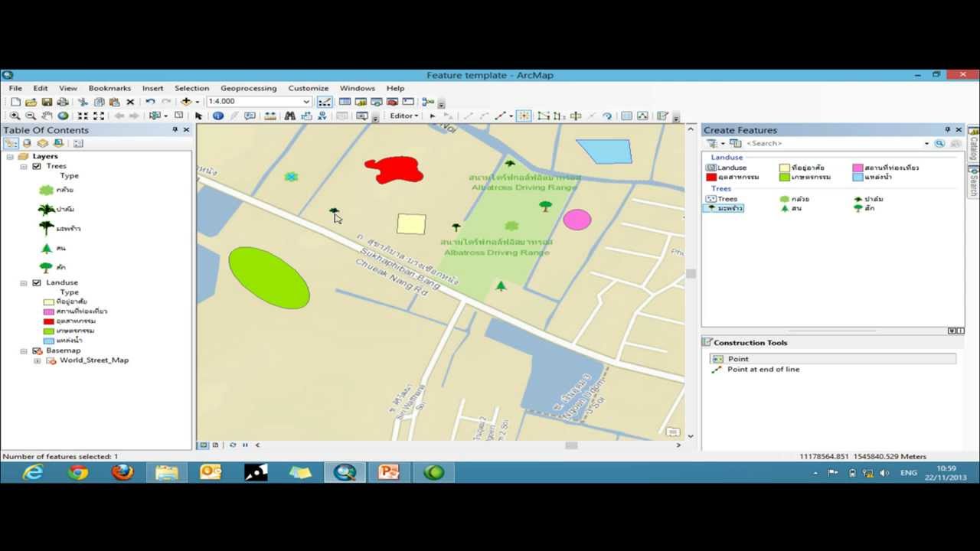
Task: Select the Zoom Out tool
Action: tap(31, 116)
